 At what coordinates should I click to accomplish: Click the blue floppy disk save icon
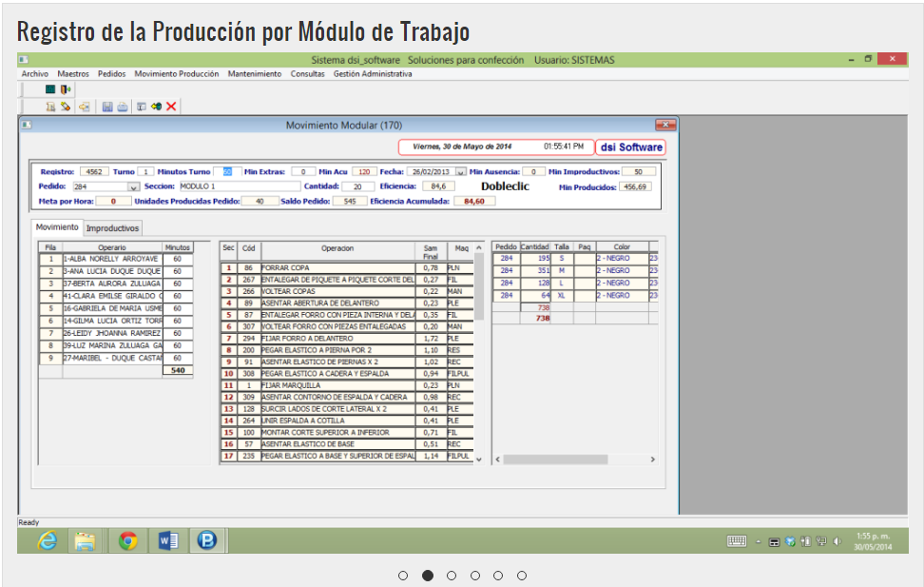[x=107, y=107]
